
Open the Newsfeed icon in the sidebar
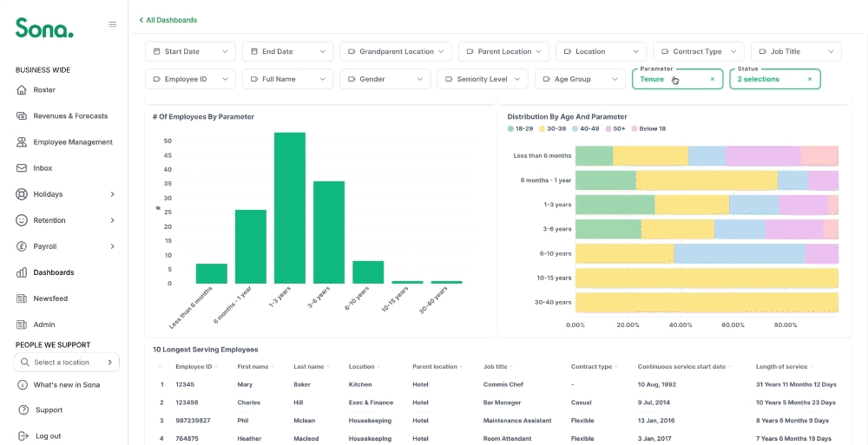point(22,298)
